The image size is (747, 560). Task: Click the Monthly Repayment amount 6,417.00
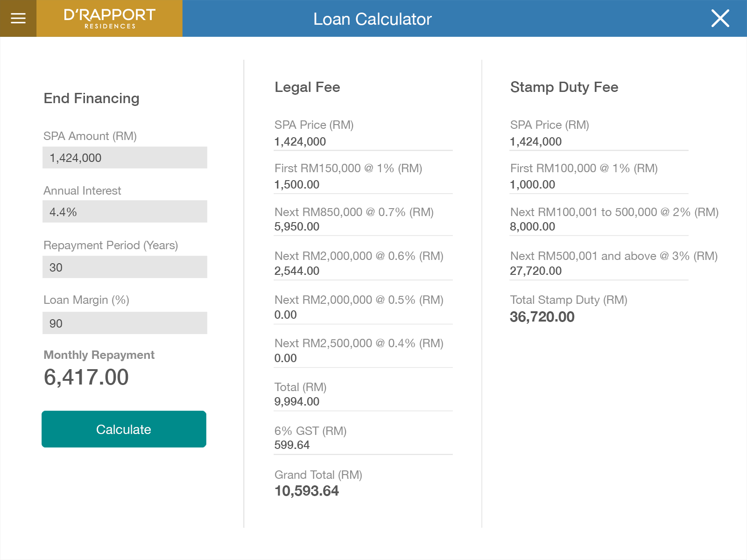pos(86,377)
